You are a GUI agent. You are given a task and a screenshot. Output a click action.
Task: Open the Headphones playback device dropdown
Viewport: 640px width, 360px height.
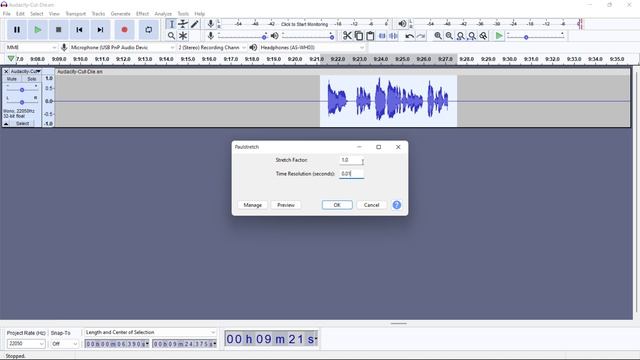pos(312,47)
